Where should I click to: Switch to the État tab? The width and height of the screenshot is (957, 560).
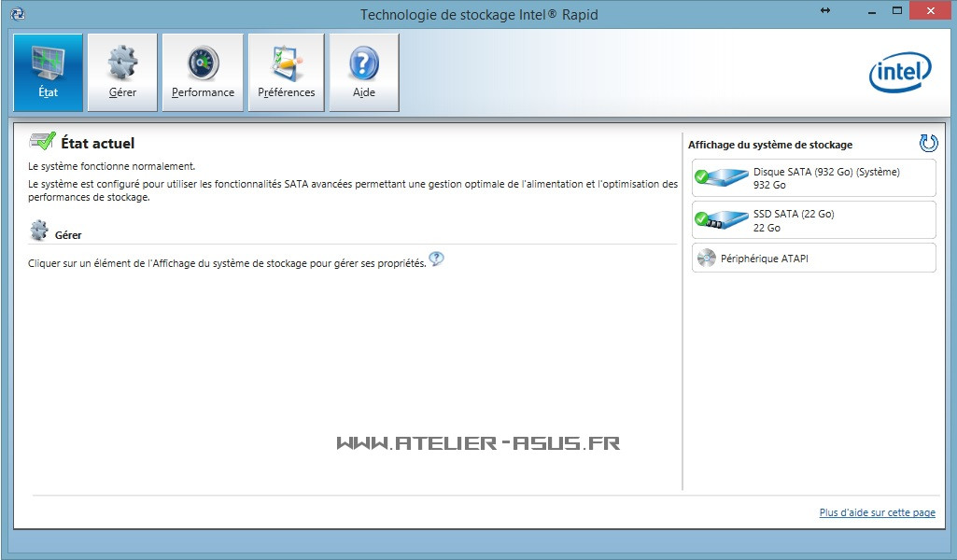click(48, 73)
